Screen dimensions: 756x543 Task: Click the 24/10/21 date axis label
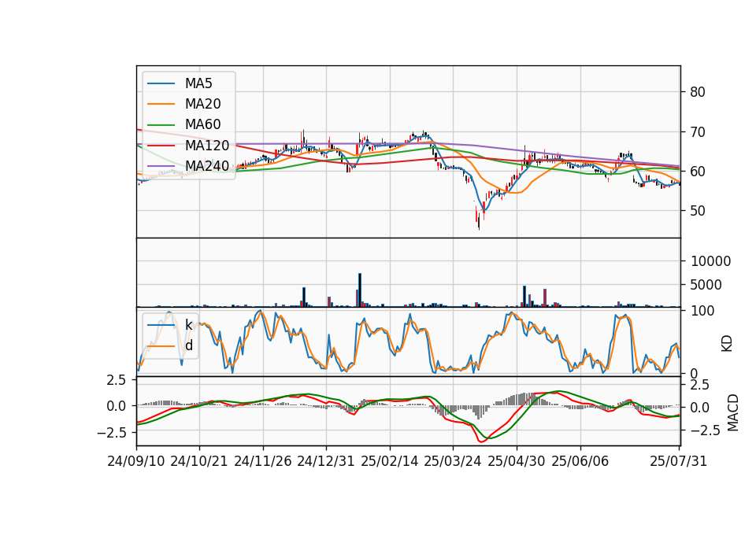[199, 461]
